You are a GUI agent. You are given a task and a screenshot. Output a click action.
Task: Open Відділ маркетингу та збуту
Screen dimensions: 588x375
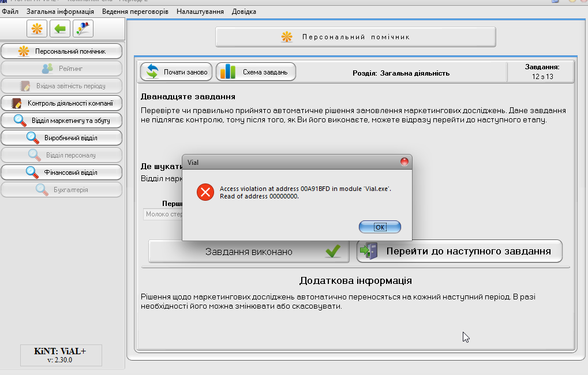click(x=62, y=121)
